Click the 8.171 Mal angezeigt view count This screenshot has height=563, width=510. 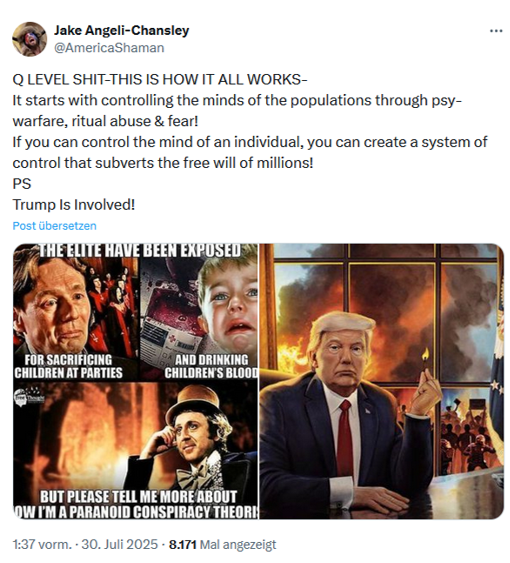(x=222, y=544)
